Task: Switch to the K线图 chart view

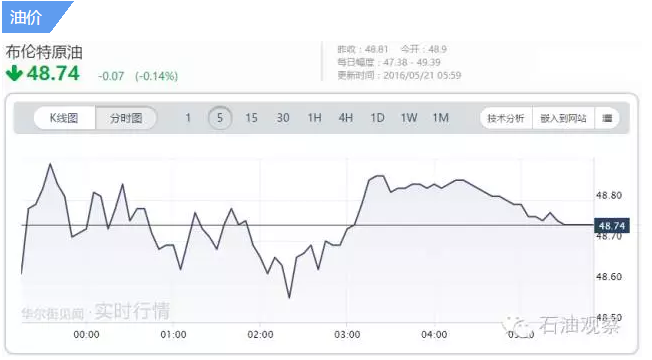Action: point(64,118)
